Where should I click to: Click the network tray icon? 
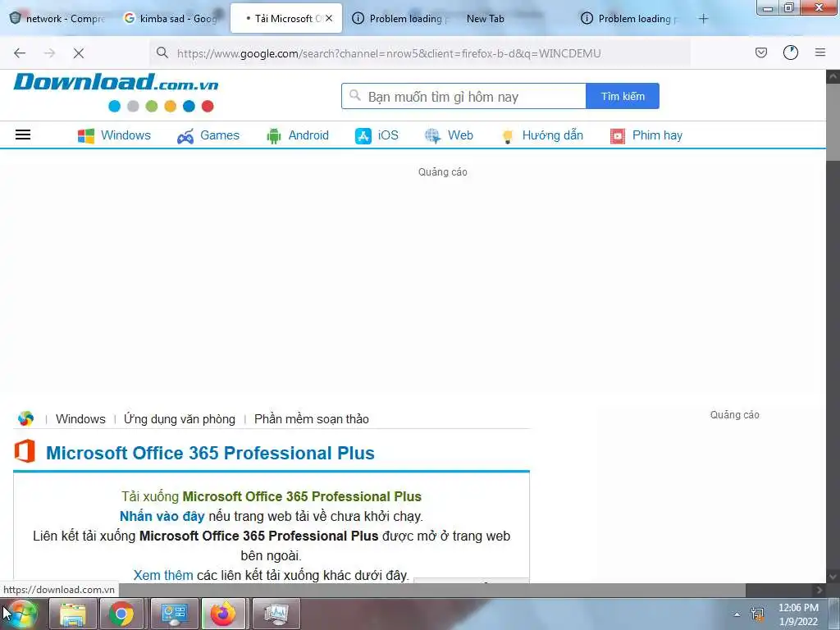click(x=757, y=614)
